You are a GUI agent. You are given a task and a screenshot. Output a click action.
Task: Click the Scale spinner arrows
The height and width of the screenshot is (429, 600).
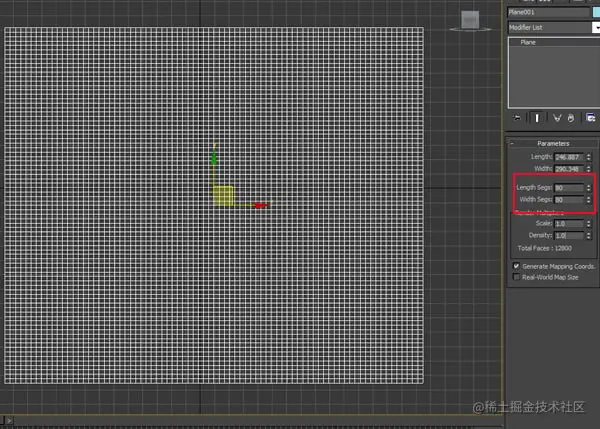pos(589,223)
